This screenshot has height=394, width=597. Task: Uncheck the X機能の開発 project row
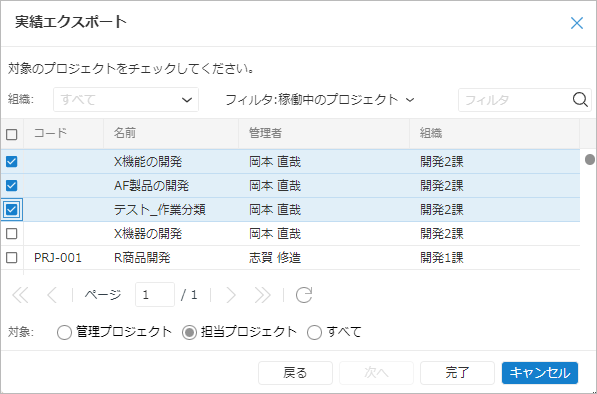click(x=11, y=162)
